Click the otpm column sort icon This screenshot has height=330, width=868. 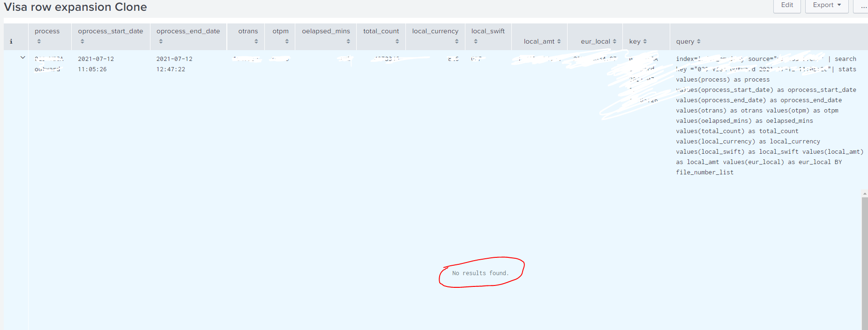click(x=287, y=42)
